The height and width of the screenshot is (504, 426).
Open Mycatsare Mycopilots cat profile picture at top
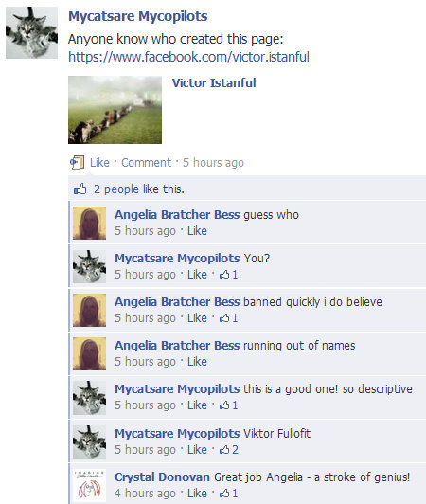pos(32,32)
